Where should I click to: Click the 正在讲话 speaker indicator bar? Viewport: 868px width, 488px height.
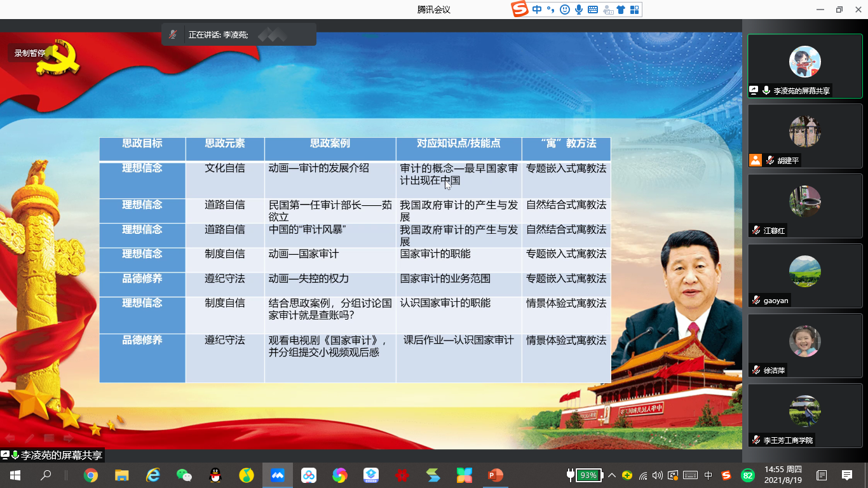tap(239, 35)
